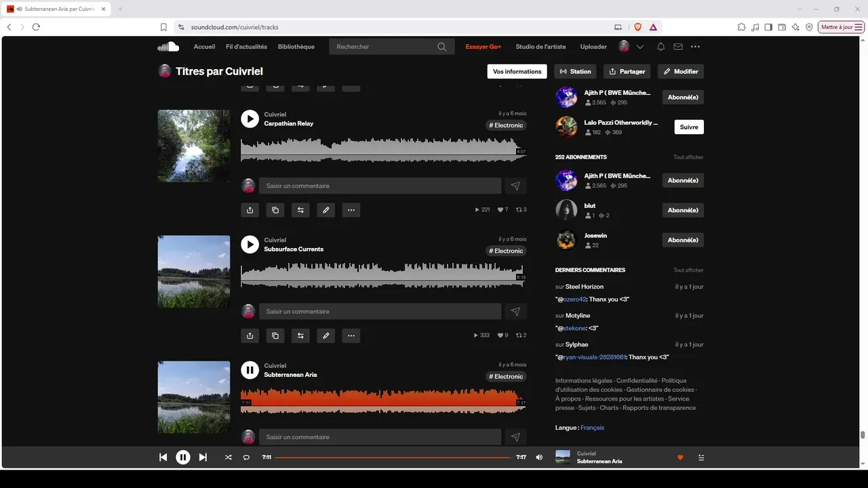Image resolution: width=868 pixels, height=488 pixels.
Task: Go to the Accueil tab
Action: pyautogui.click(x=204, y=47)
